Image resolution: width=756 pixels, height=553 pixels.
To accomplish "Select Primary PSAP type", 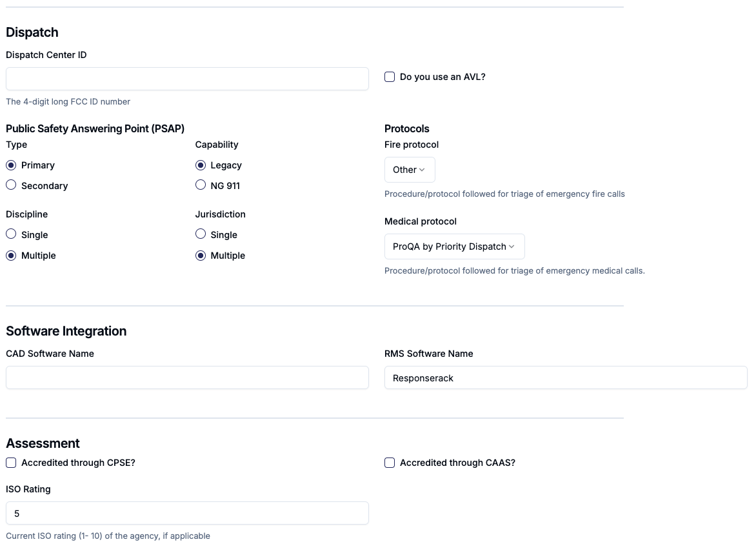I will 11,165.
